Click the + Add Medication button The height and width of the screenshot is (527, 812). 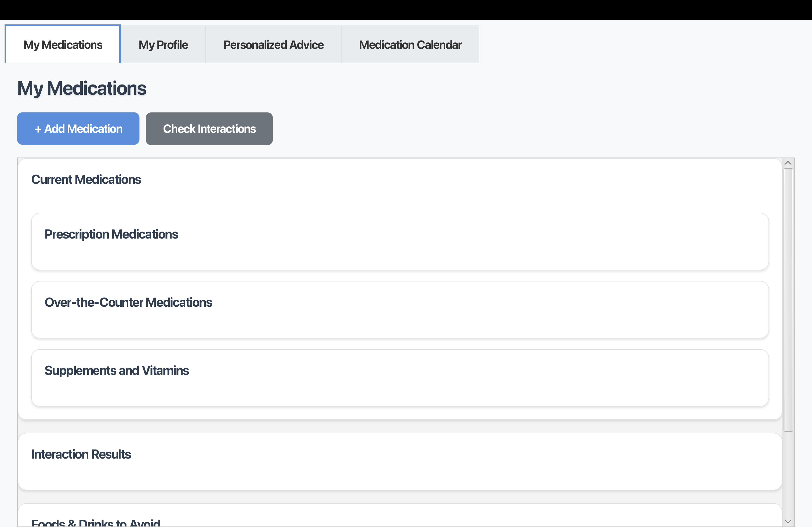(78, 129)
